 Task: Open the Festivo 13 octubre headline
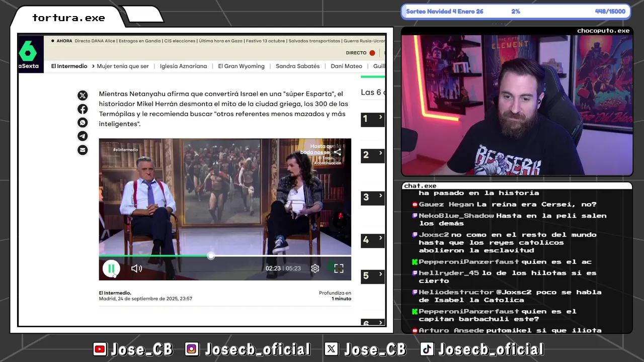point(266,41)
